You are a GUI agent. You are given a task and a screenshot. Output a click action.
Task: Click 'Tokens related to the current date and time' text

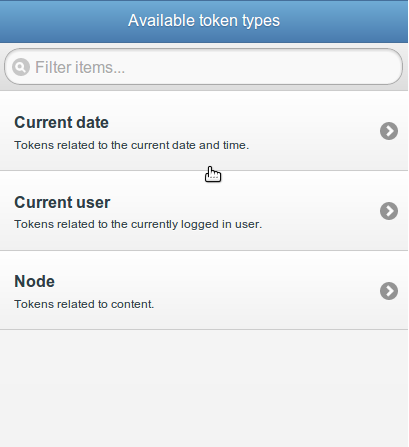131,145
